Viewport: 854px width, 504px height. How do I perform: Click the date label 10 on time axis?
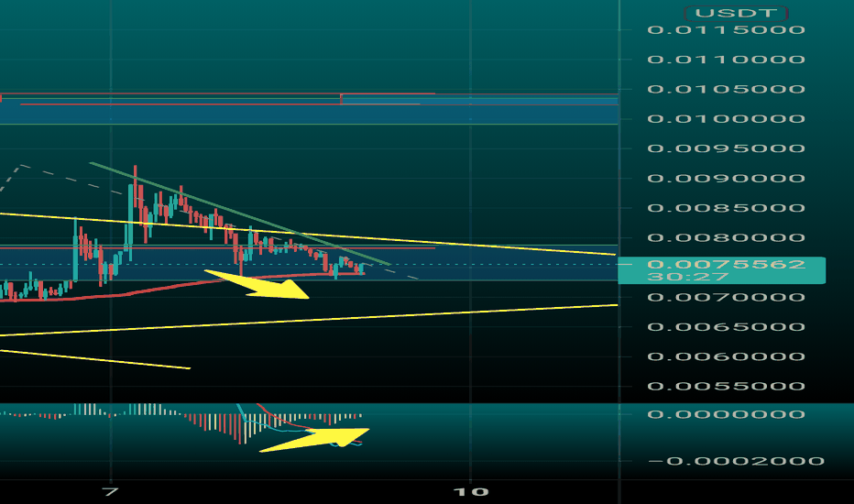[x=471, y=492]
